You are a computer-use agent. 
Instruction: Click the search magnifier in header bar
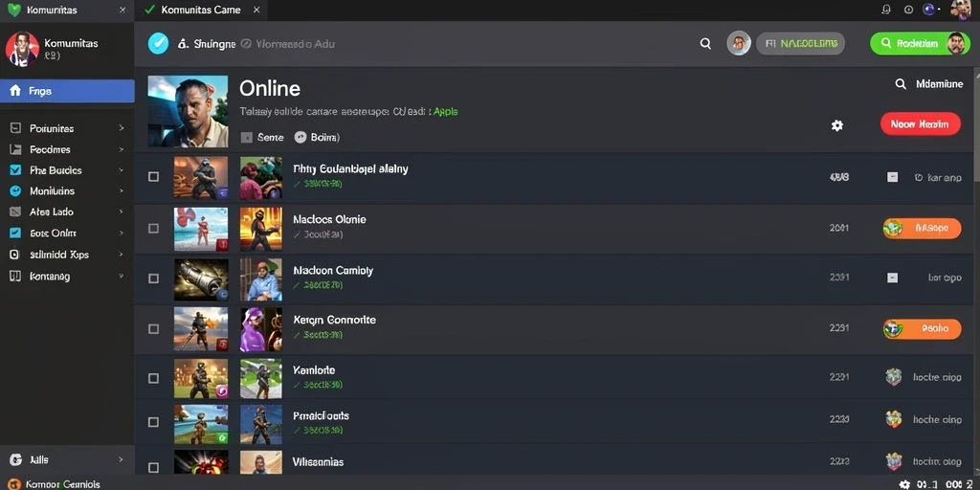[705, 44]
